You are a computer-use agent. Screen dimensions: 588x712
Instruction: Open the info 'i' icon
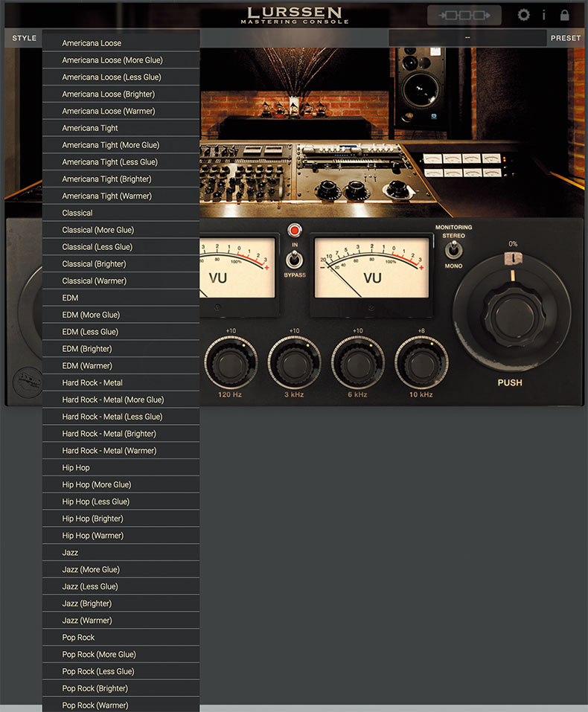pyautogui.click(x=543, y=16)
